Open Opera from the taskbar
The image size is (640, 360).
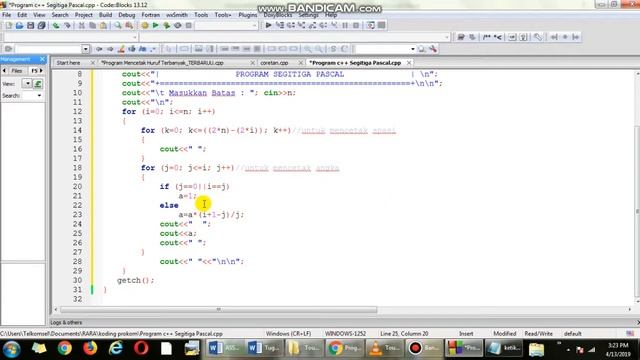[x=141, y=348]
